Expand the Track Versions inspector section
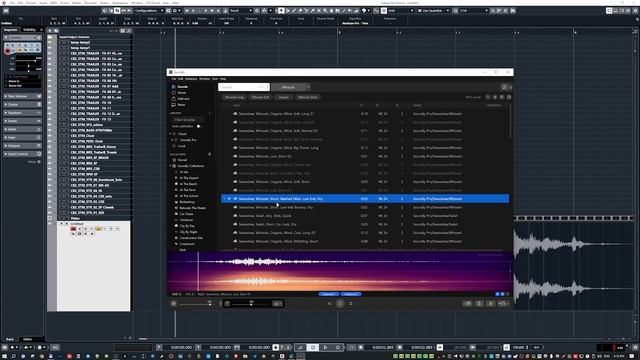Viewport: 640px width, 360px height. (x=22, y=96)
